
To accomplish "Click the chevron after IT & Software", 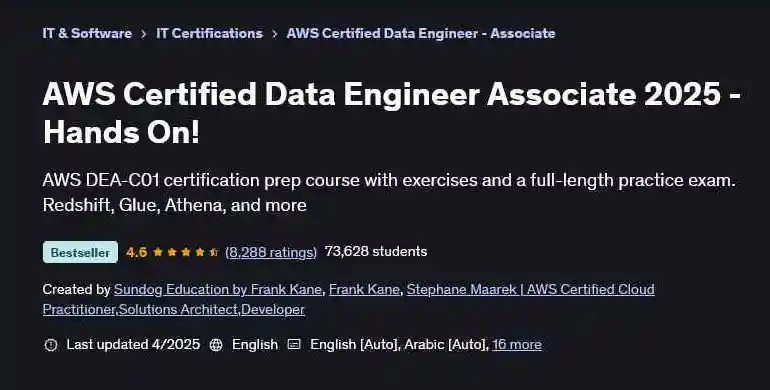I will pos(144,34).
